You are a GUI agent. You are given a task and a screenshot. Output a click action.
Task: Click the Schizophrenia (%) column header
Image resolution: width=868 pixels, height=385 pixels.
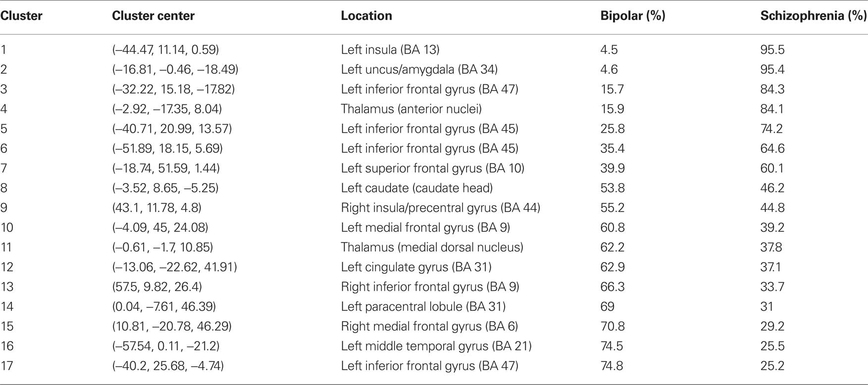coord(814,16)
